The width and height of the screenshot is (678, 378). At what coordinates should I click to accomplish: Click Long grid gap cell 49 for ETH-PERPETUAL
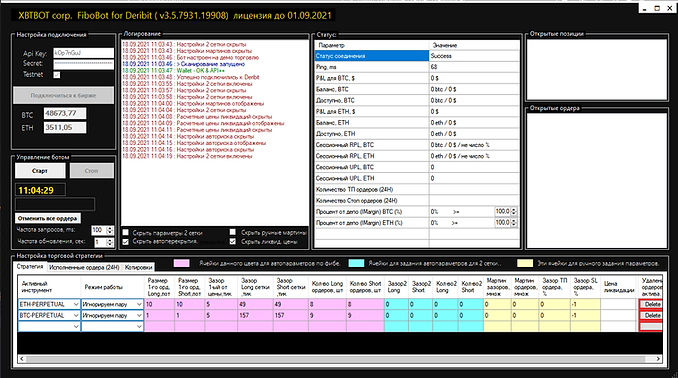tap(255, 304)
